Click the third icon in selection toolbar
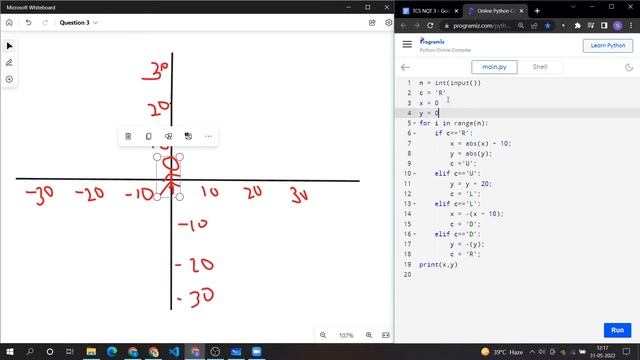This screenshot has width=640, height=360. (x=168, y=136)
